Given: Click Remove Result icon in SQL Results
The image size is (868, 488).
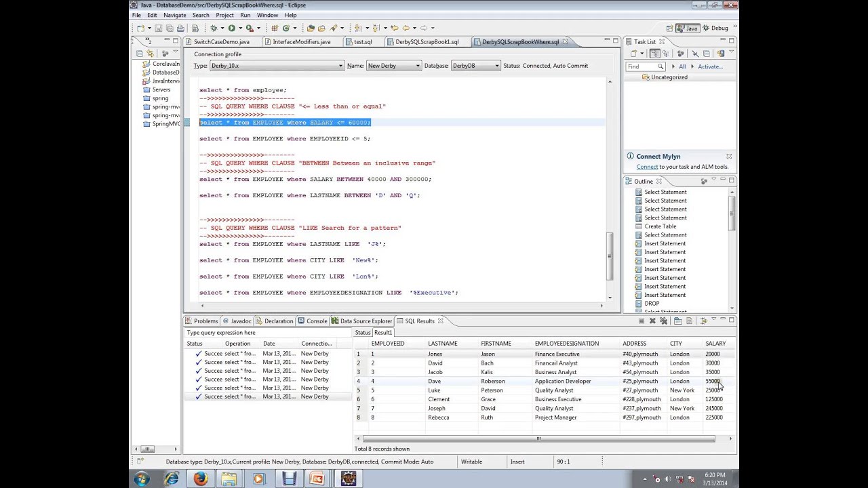Looking at the screenshot, I should (x=652, y=321).
